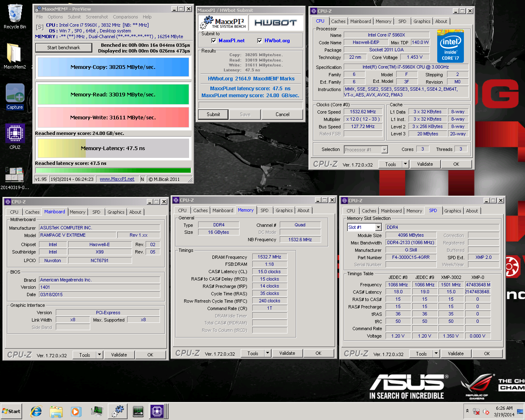
Task: Click the Core Speed 1532.62 MHz value
Action: [363, 112]
